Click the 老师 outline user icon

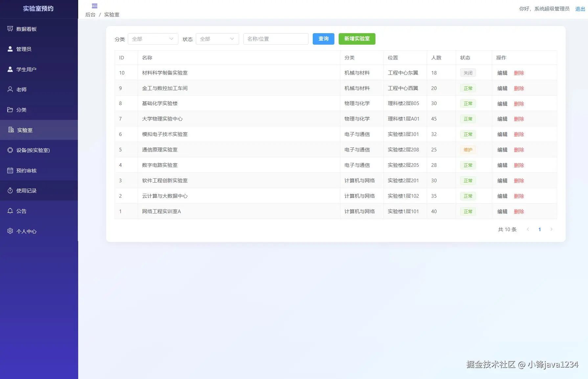[x=10, y=89]
